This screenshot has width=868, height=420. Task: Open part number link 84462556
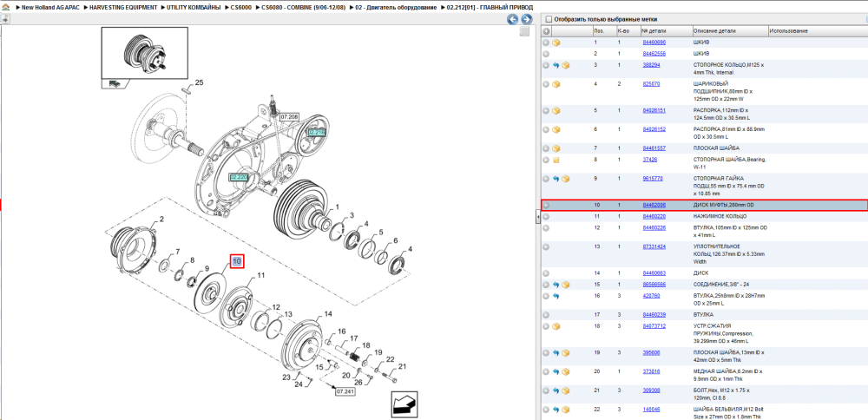coord(654,54)
